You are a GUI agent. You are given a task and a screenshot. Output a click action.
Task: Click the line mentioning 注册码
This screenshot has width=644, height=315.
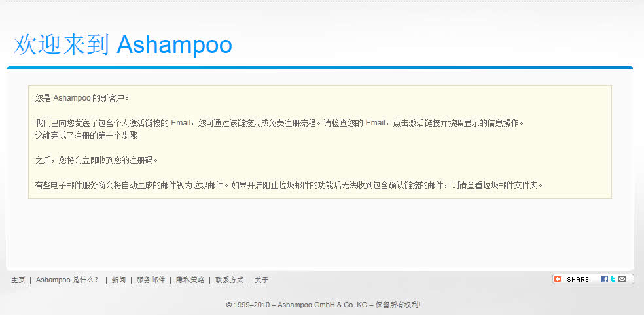point(97,160)
